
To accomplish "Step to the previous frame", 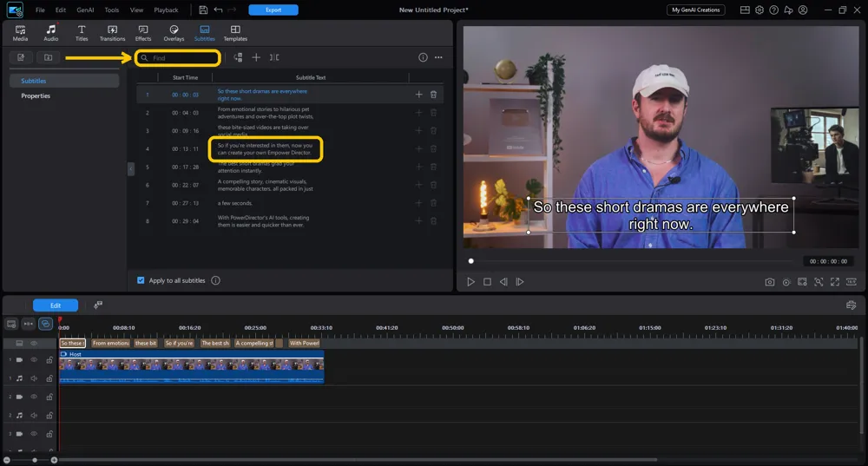I will tap(503, 282).
